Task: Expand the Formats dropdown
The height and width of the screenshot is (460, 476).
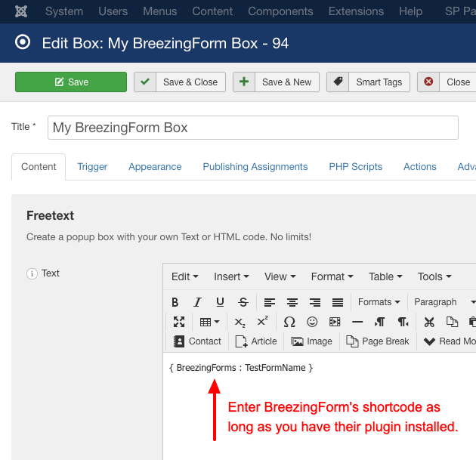Action: tap(379, 302)
